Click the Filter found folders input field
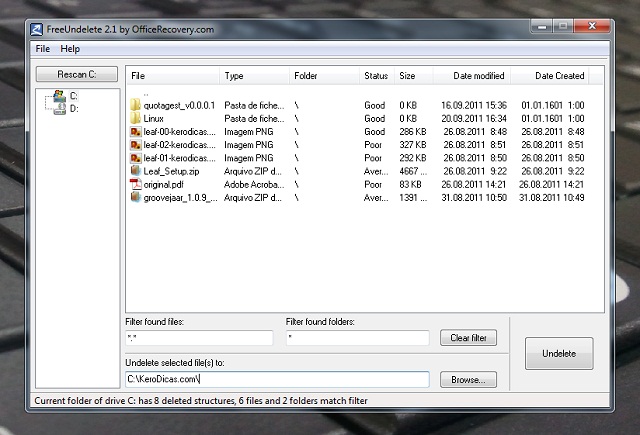The height and width of the screenshot is (435, 640). coord(358,338)
